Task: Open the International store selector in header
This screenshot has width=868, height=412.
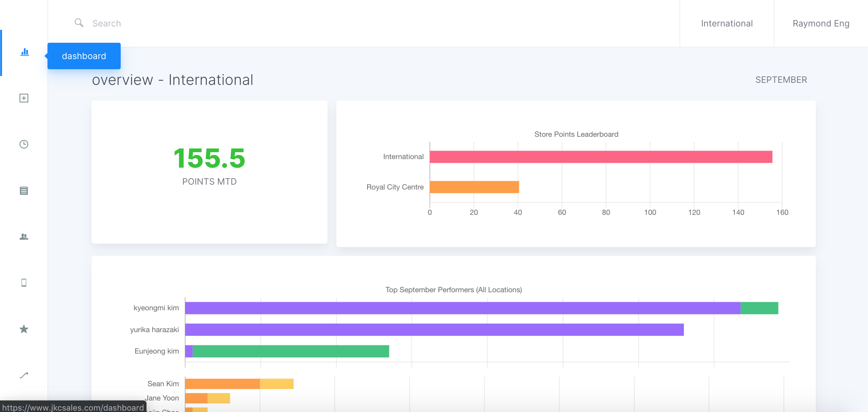Action: pyautogui.click(x=727, y=23)
